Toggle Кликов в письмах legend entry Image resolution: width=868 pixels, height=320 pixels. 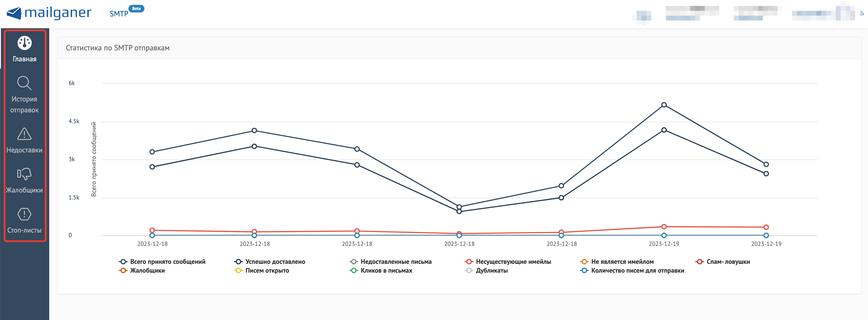coord(381,271)
